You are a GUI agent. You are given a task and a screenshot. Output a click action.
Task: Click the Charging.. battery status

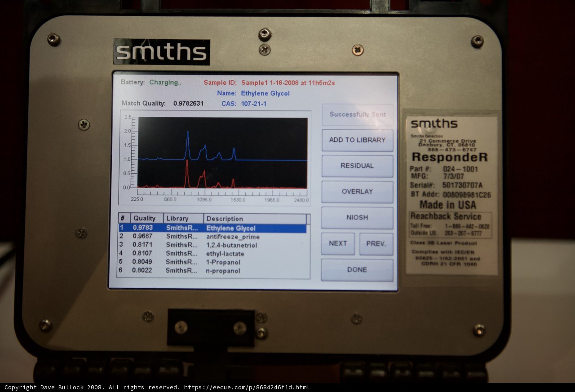(165, 83)
